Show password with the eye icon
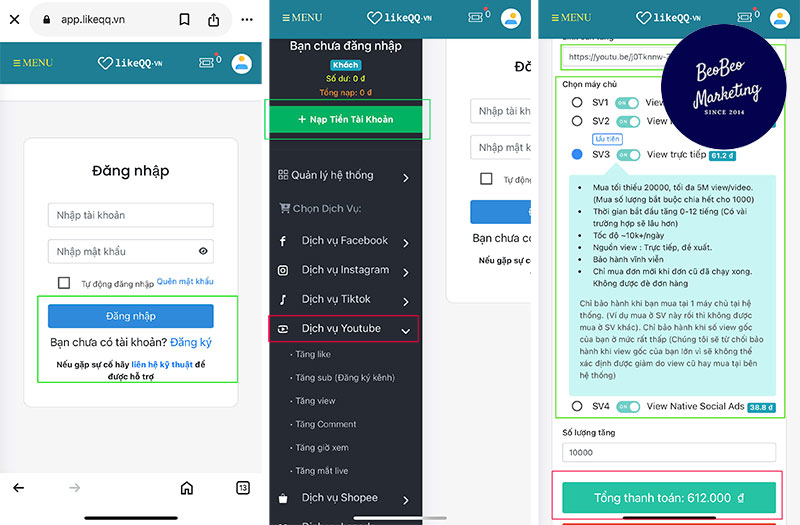Image resolution: width=800 pixels, height=525 pixels. coord(203,251)
